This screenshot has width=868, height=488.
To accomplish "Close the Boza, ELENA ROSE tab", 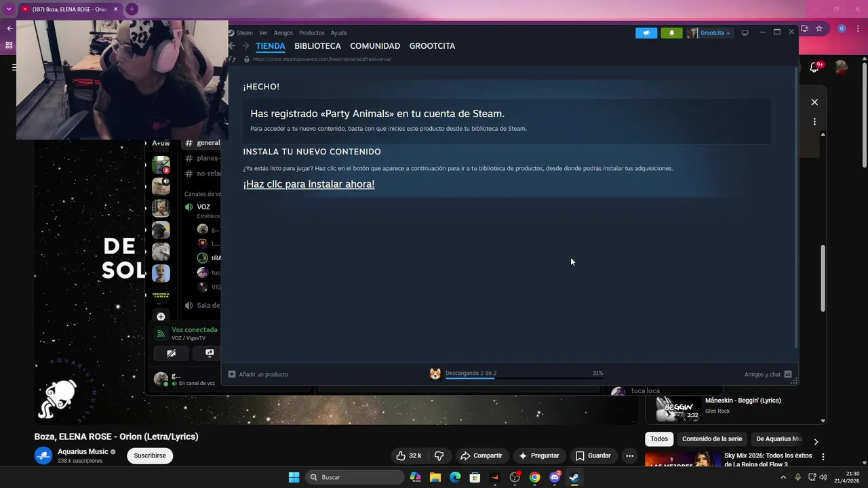I will coord(115,9).
